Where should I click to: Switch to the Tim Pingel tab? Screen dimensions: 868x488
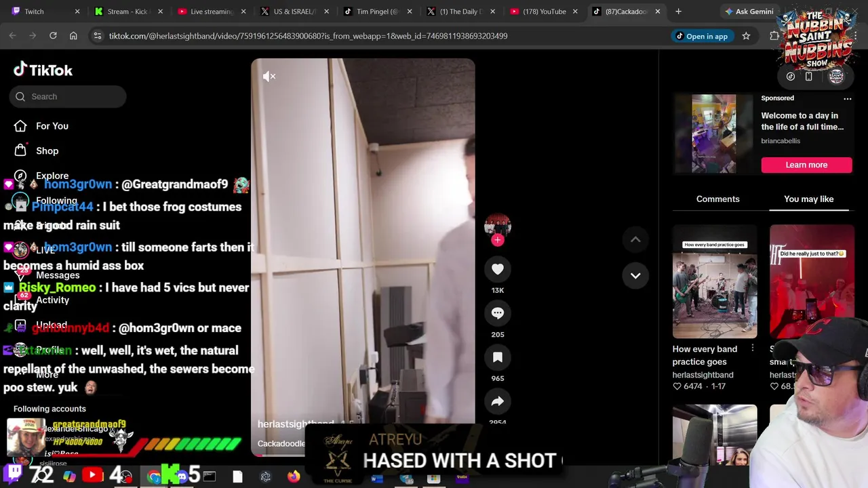pos(378,12)
